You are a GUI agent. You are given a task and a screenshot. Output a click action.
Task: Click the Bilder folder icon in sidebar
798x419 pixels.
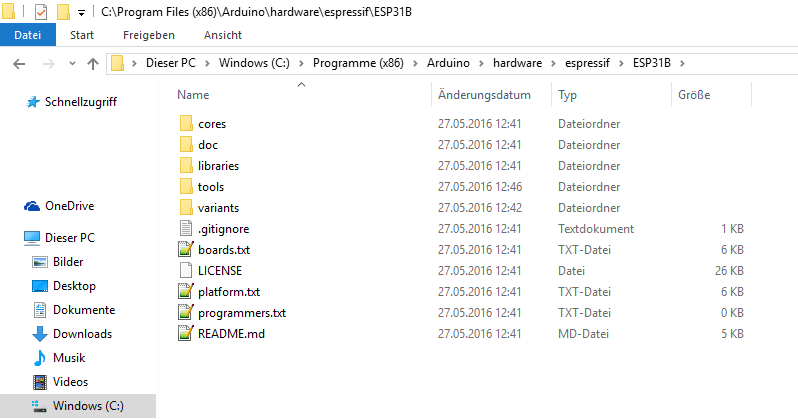pyautogui.click(x=40, y=262)
